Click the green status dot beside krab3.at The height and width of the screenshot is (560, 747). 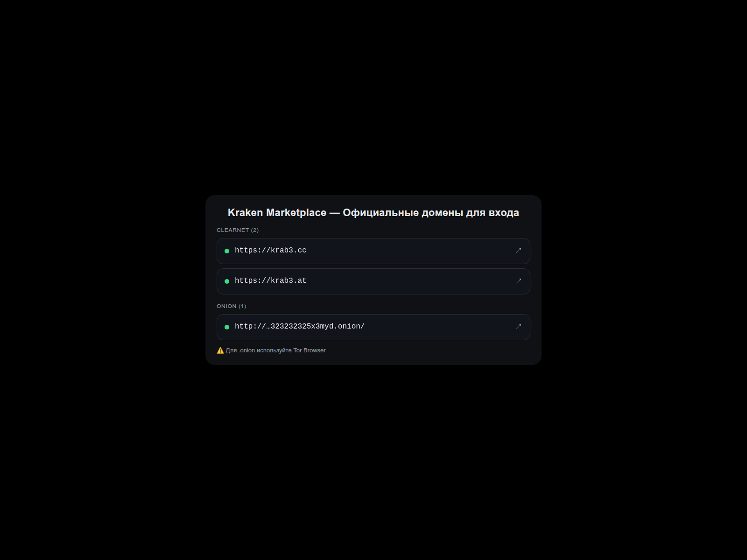click(227, 281)
